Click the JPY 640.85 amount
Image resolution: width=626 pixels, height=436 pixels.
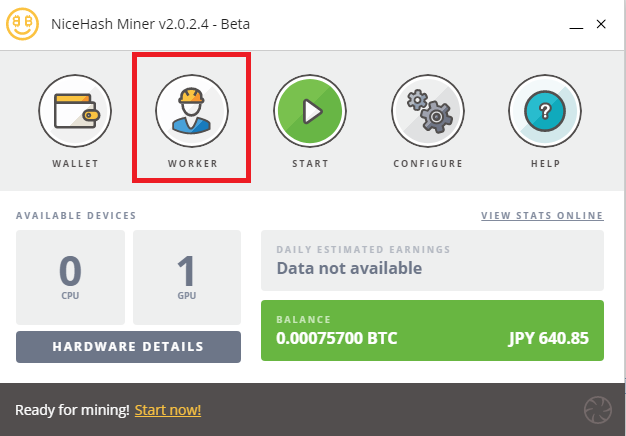pyautogui.click(x=549, y=339)
